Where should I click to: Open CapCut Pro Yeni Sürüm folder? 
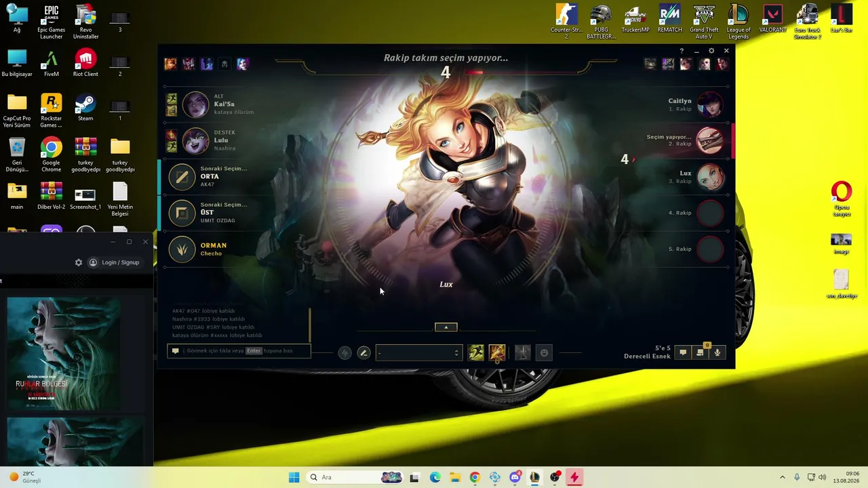point(17,111)
